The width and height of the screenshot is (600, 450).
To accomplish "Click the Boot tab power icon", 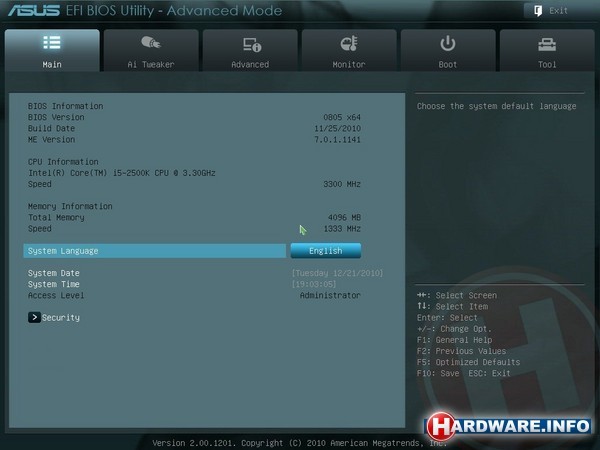I will click(448, 43).
